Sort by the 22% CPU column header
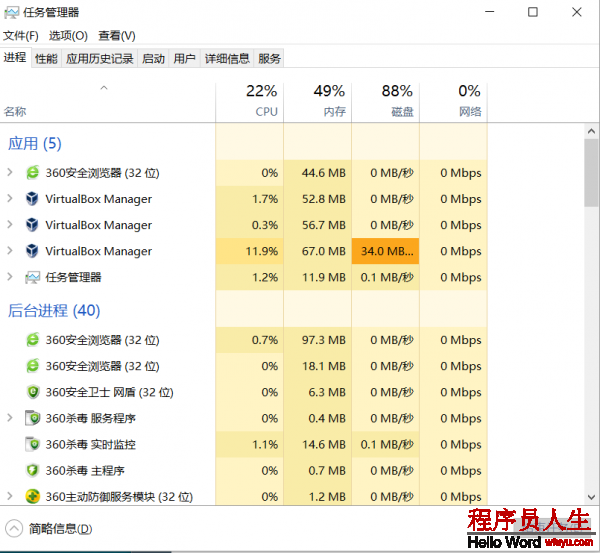This screenshot has width=600, height=553. click(x=249, y=103)
